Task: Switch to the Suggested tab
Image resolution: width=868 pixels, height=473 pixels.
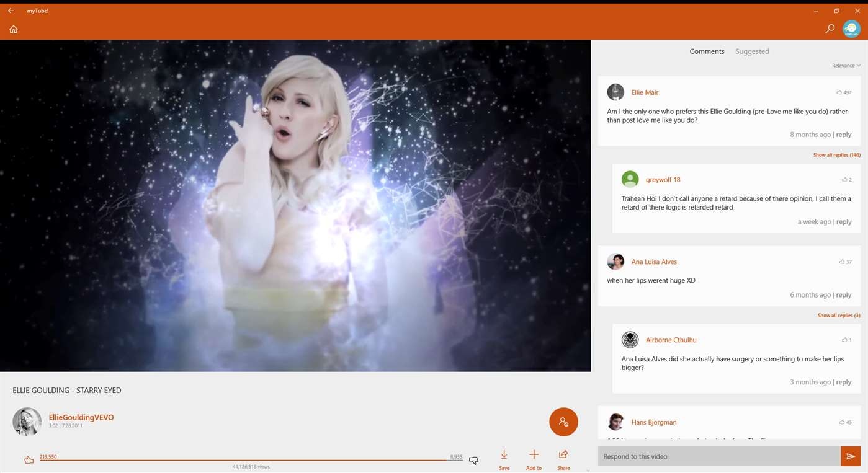Action: click(752, 51)
